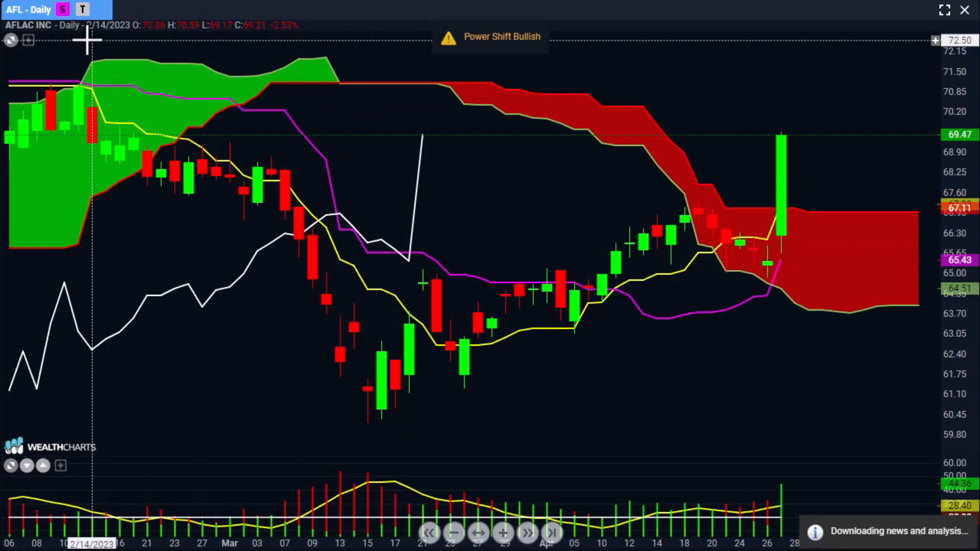The image size is (980, 551).
Task: Click the AFLAC INC chart title text
Action: point(28,25)
